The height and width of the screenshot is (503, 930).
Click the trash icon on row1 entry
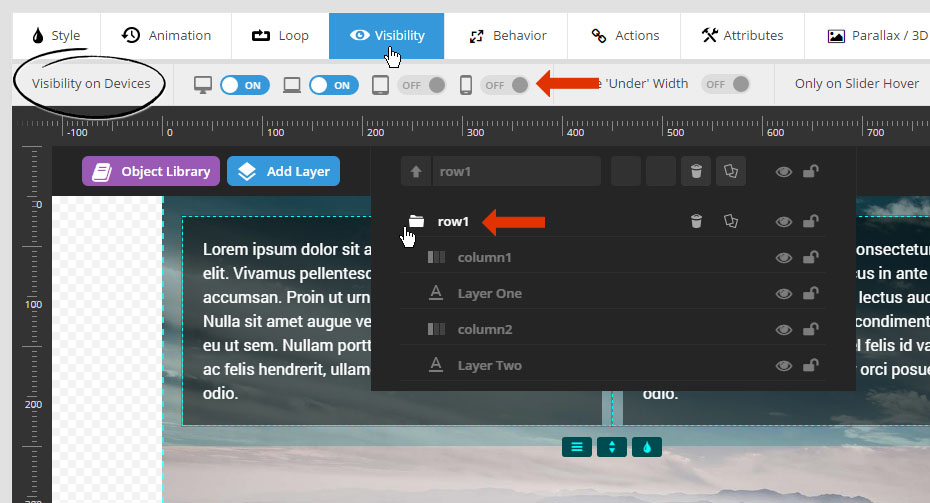696,221
